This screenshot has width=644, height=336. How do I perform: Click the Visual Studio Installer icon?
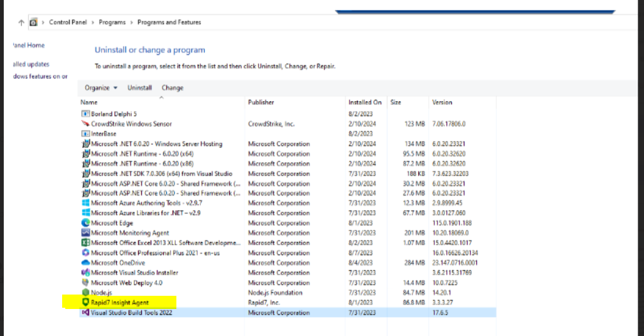point(85,273)
